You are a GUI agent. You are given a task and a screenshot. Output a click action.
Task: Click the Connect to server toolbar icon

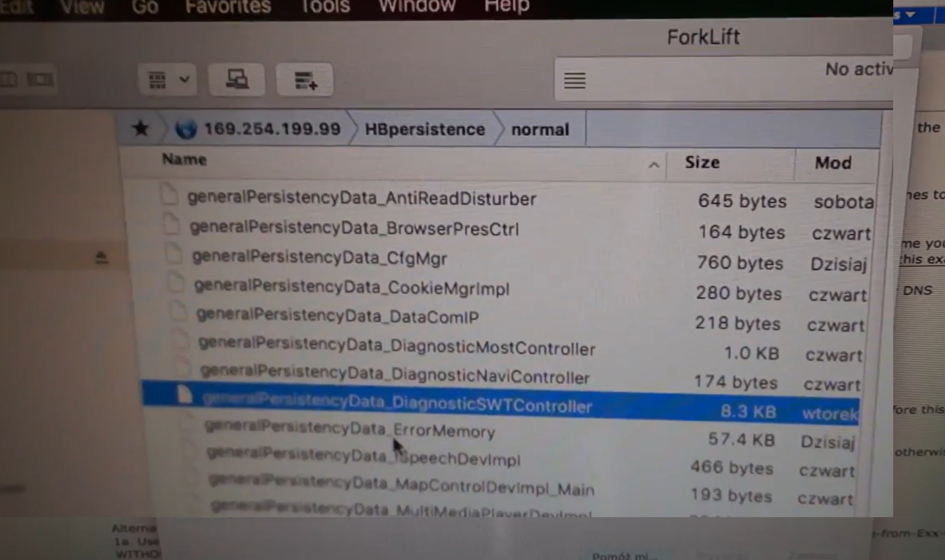237,79
